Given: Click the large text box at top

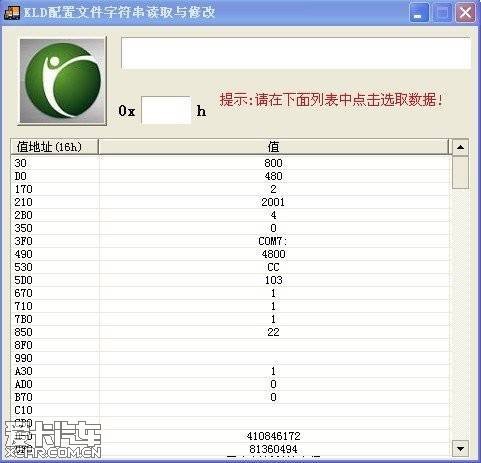Looking at the screenshot, I should (296, 53).
